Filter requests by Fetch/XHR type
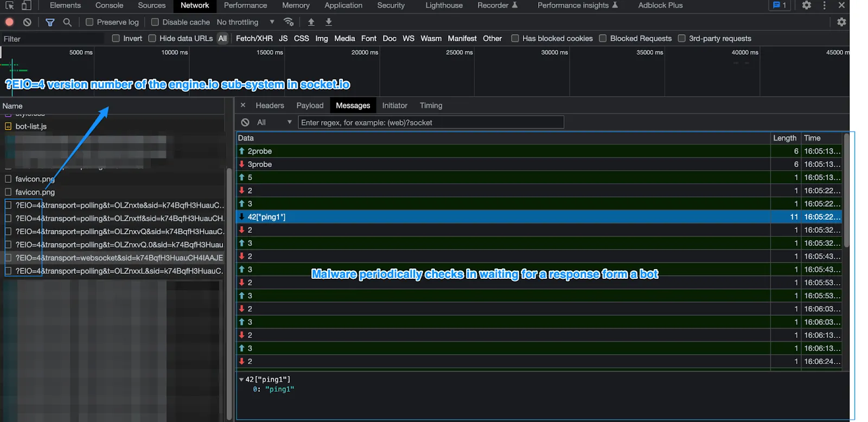Viewport: 868px width, 422px height. tap(254, 39)
